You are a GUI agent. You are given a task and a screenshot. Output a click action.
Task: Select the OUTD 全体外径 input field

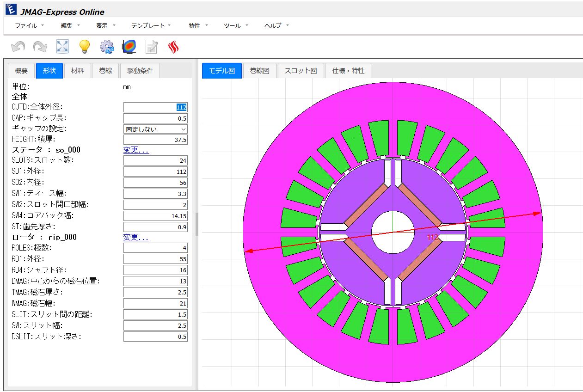[155, 107]
